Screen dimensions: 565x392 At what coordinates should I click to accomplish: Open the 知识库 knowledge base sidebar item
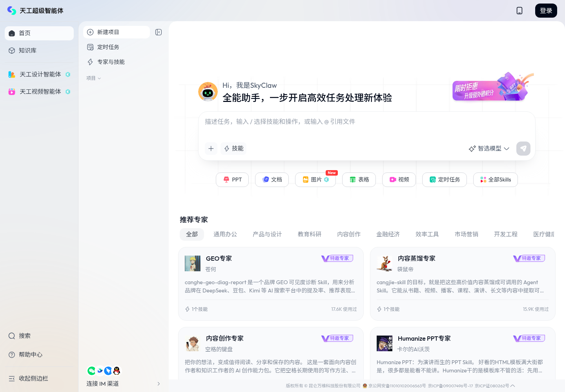coord(39,51)
